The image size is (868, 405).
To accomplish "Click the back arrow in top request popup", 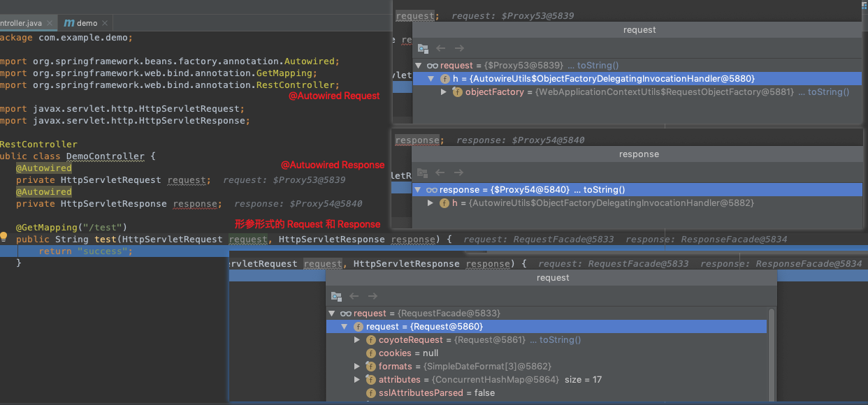I will (x=441, y=49).
